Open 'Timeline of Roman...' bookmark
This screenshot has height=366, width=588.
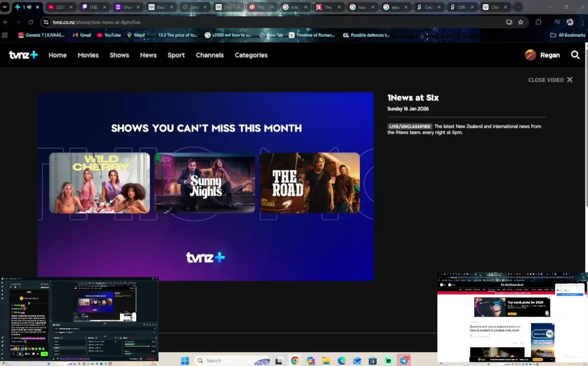tap(312, 35)
